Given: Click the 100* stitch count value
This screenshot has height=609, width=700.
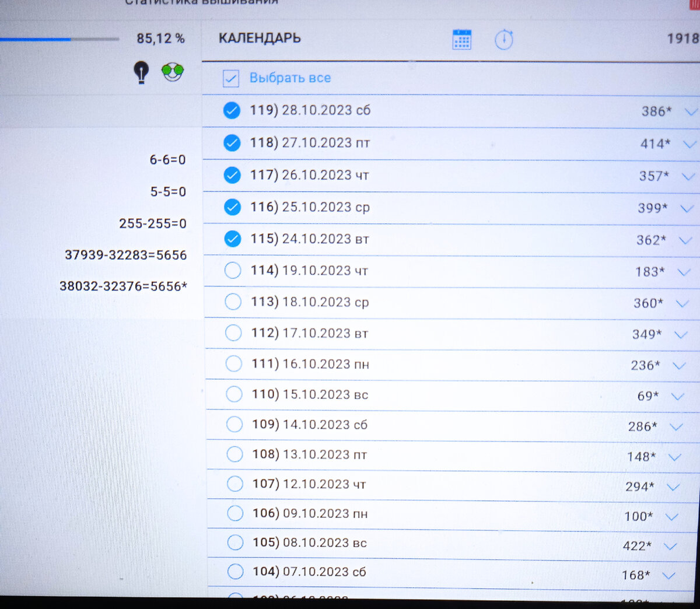Looking at the screenshot, I should click(x=639, y=516).
